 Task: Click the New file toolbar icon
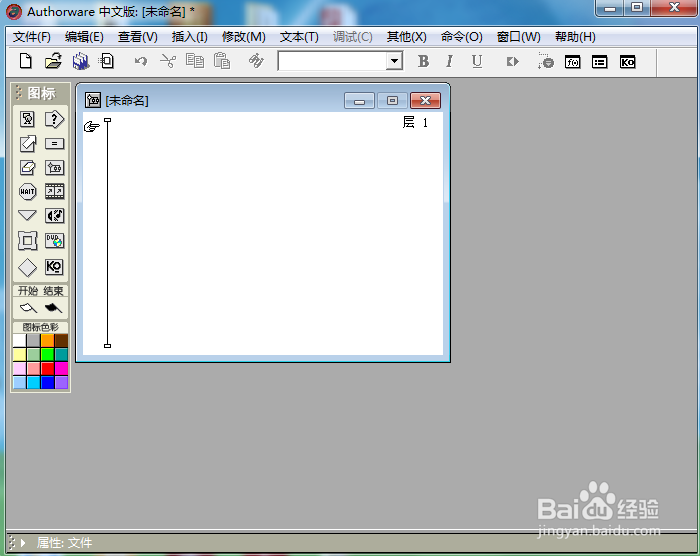point(26,61)
